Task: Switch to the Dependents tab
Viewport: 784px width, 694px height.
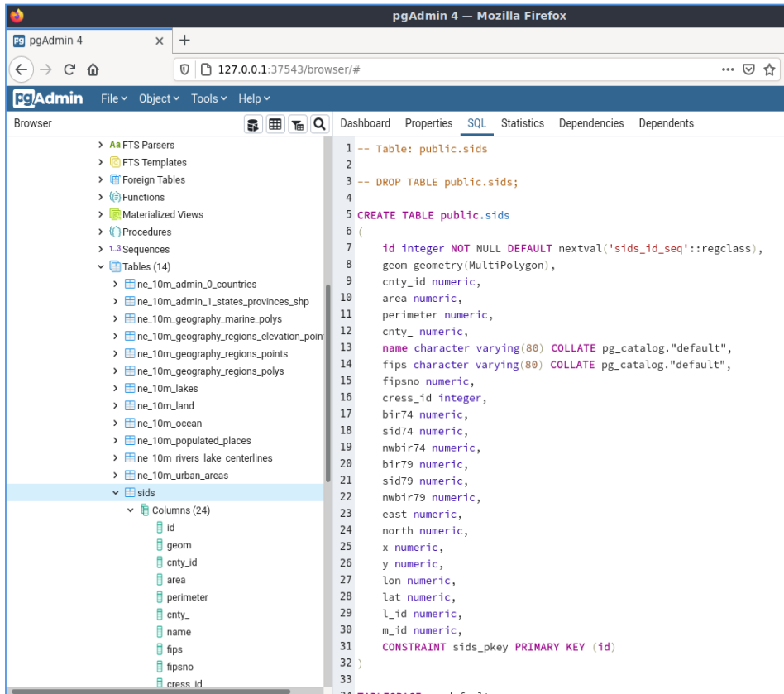Action: click(x=666, y=123)
